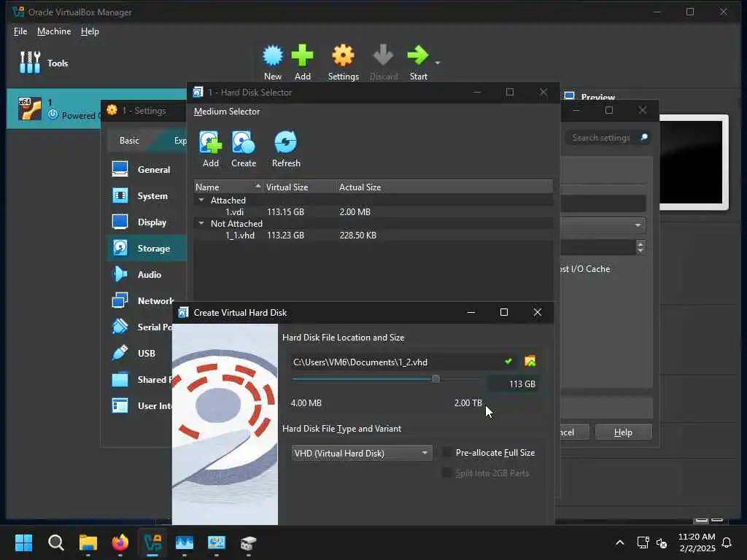Click the VirtualBox taskbar icon
The image size is (747, 560).
click(x=152, y=542)
